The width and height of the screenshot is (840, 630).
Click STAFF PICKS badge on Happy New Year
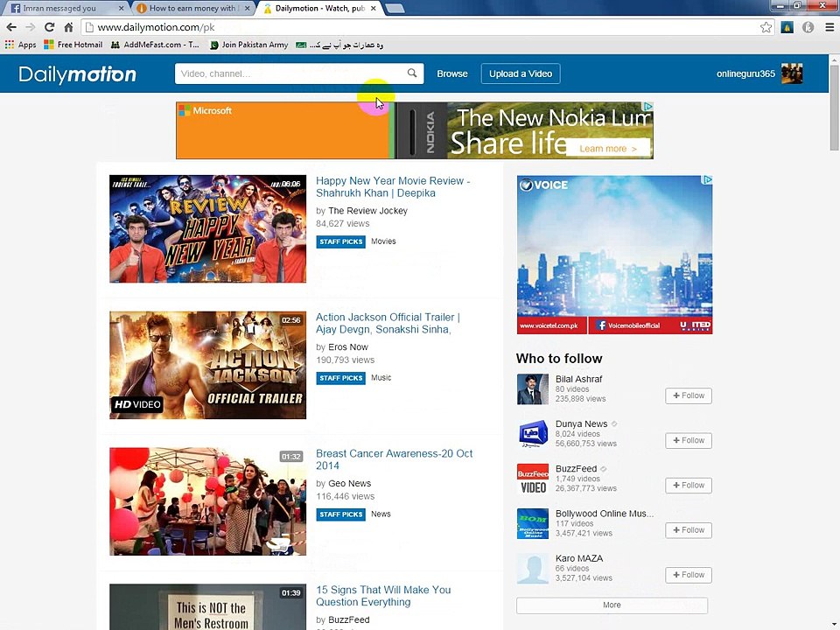coord(340,242)
